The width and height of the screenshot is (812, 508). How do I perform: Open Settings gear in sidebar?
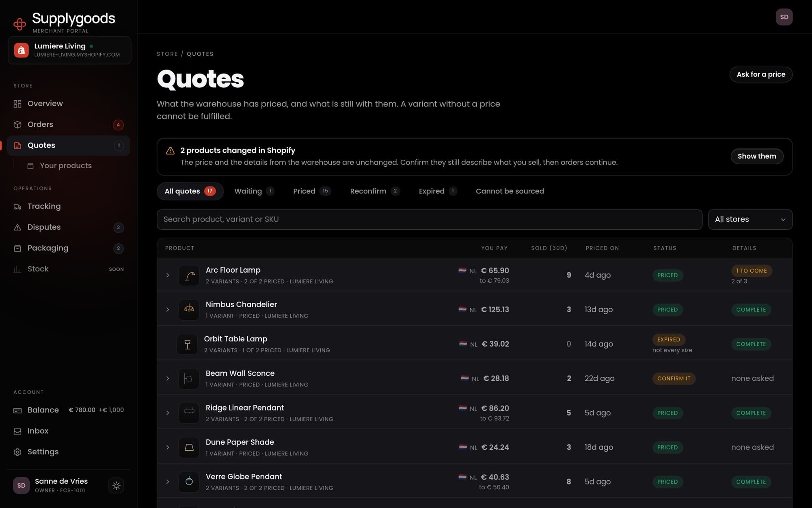pyautogui.click(x=17, y=452)
